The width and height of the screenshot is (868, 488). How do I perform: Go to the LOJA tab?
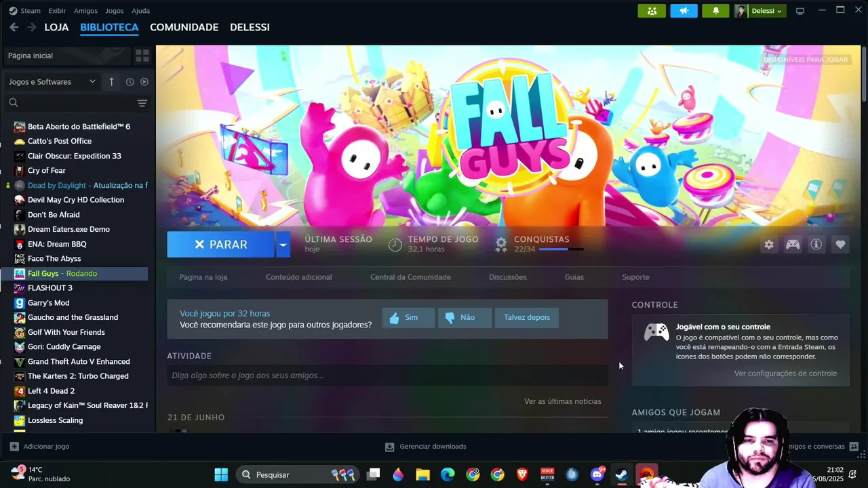point(56,27)
